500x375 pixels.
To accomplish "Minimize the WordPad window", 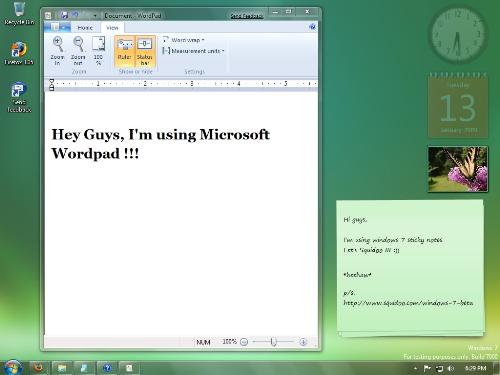I will [275, 12].
